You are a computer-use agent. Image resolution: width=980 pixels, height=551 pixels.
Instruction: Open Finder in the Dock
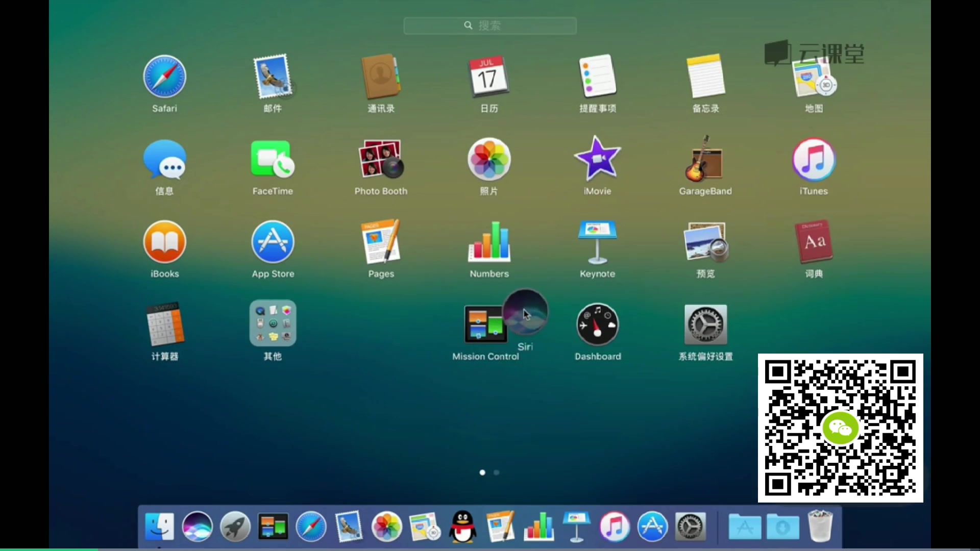click(x=159, y=527)
